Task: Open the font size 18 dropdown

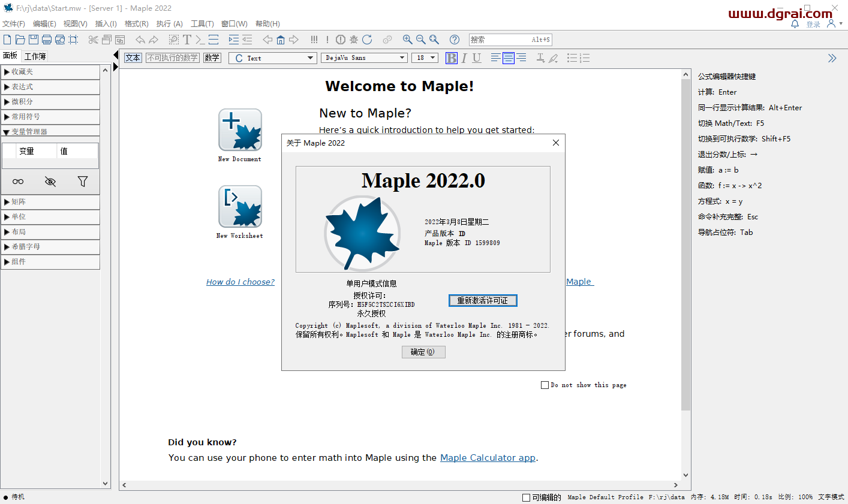Action: (x=425, y=58)
